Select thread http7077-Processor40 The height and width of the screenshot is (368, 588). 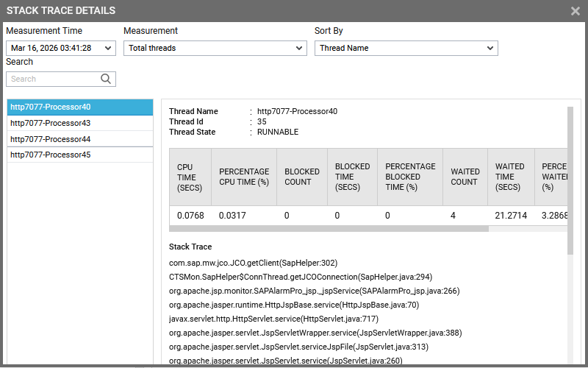click(79, 107)
